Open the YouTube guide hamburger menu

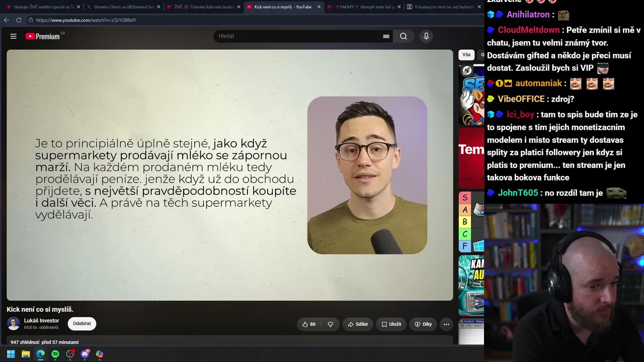[14, 36]
